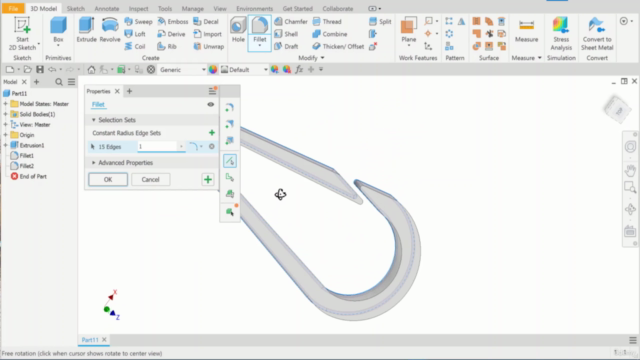The width and height of the screenshot is (640, 360).
Task: Enable the face fillet mode in Fillet toolbar
Action: tap(230, 124)
